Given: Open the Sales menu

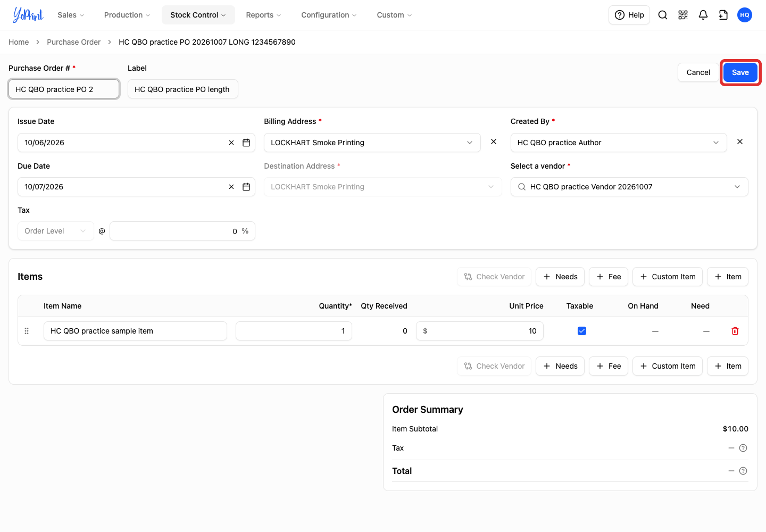Looking at the screenshot, I should 71,15.
